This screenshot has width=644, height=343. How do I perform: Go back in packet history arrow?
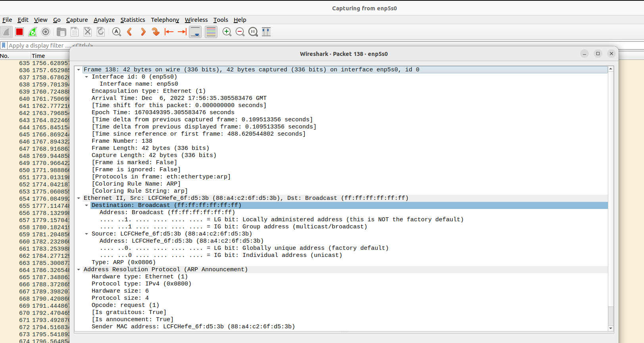[x=130, y=32]
